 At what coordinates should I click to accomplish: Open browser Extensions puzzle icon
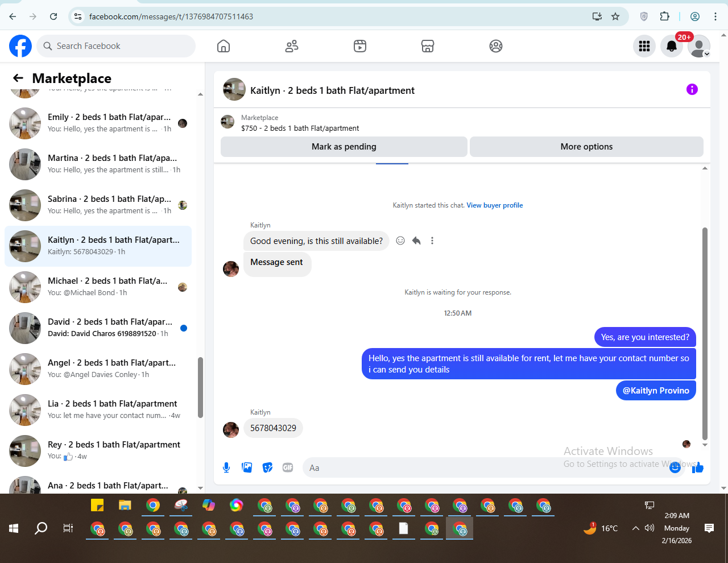click(664, 16)
